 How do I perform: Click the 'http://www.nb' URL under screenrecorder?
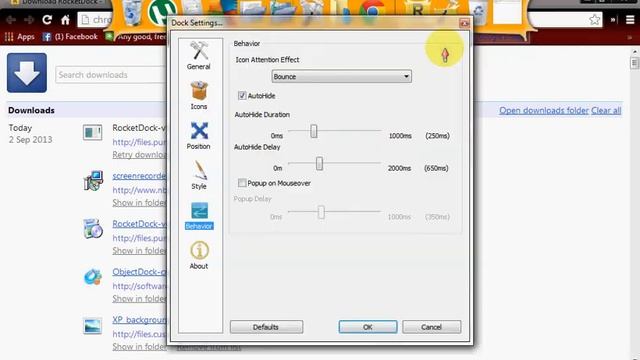click(140, 190)
